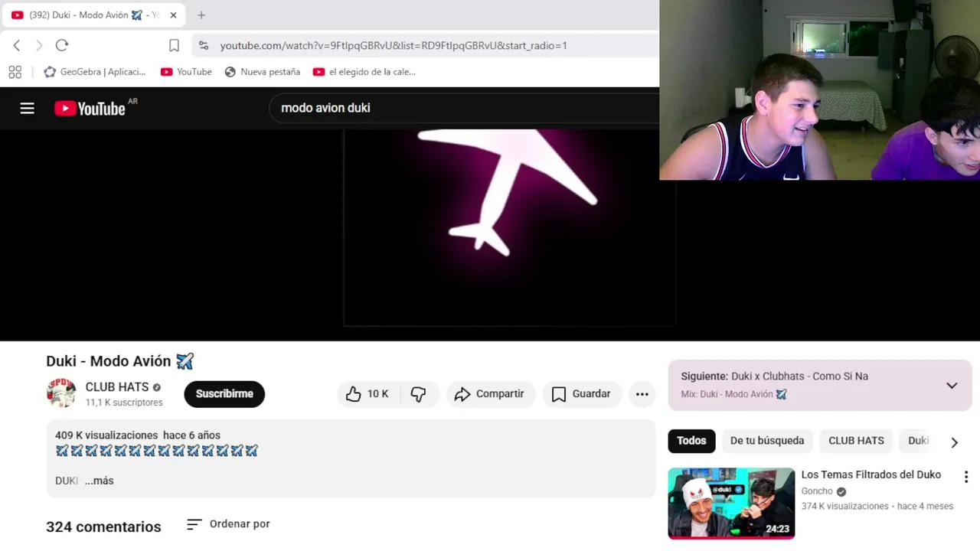Close the Duki - Modo Avión browser tab
This screenshot has height=551, width=980.
(173, 15)
